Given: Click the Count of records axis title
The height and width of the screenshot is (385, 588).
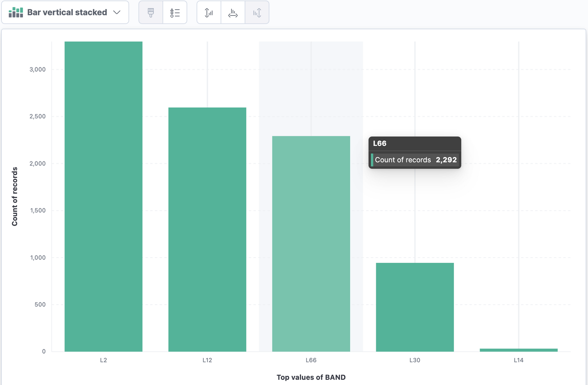Looking at the screenshot, I should coord(15,196).
